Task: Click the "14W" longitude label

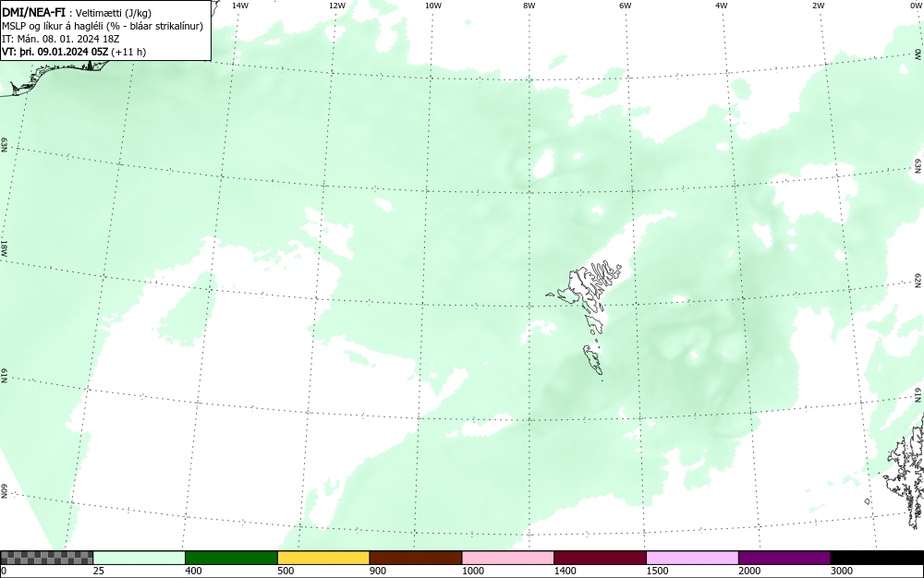Action: [x=240, y=6]
